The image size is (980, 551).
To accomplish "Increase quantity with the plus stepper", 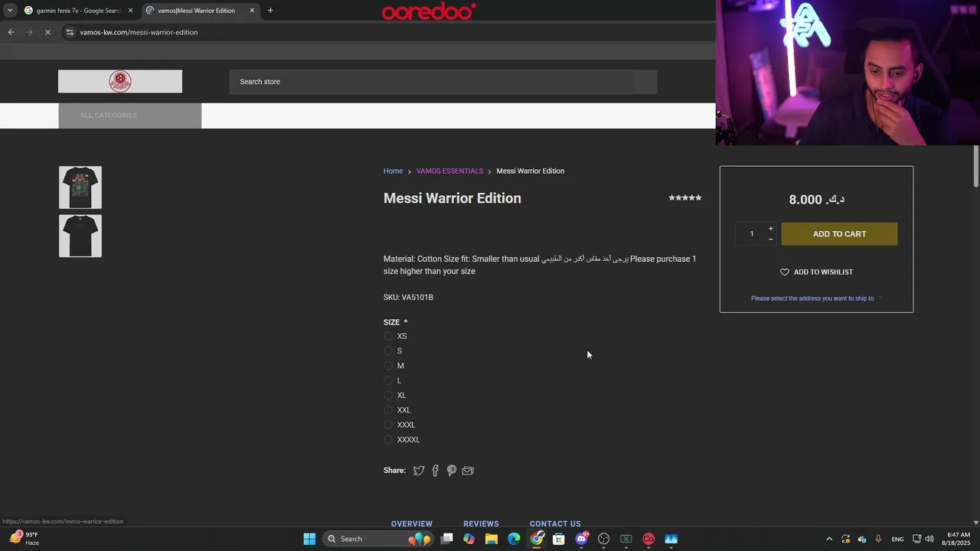I will (x=770, y=229).
